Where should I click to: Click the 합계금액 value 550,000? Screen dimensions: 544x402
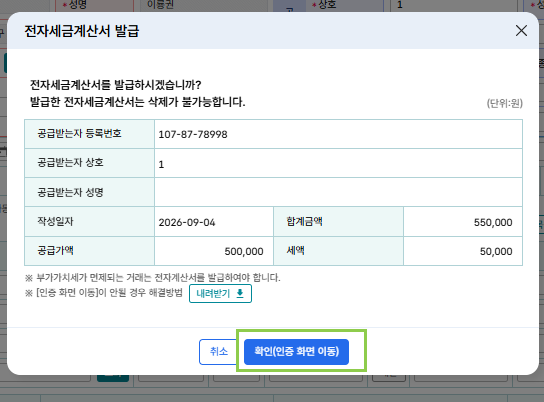(x=493, y=222)
